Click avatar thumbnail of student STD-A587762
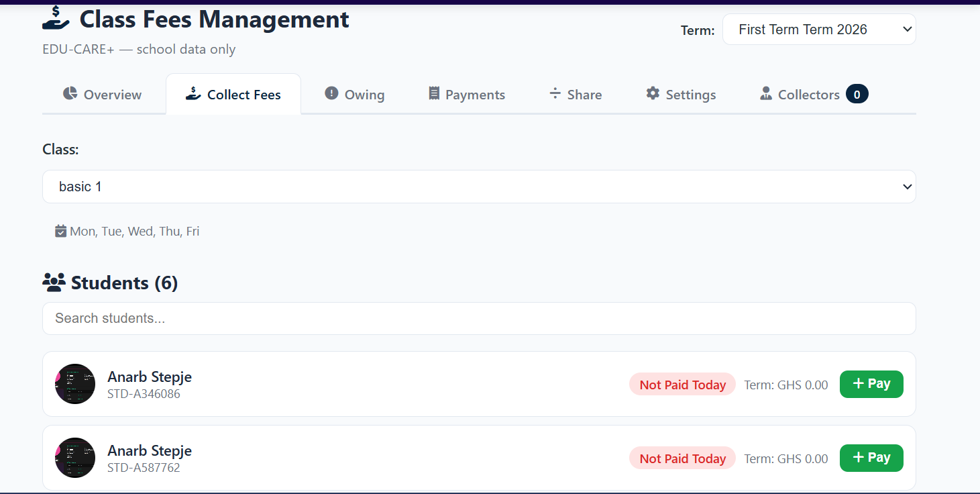Screen dimensions: 980x494 pyautogui.click(x=75, y=458)
